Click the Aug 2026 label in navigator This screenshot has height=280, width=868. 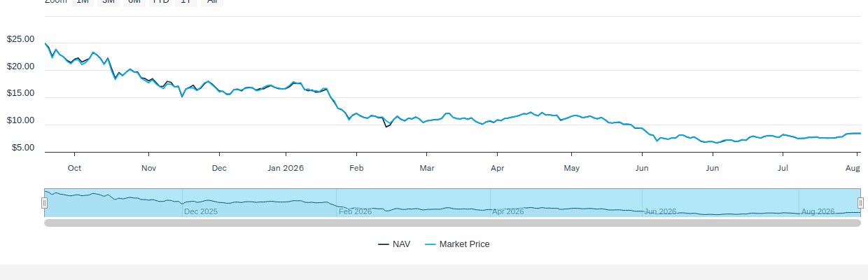pos(818,211)
